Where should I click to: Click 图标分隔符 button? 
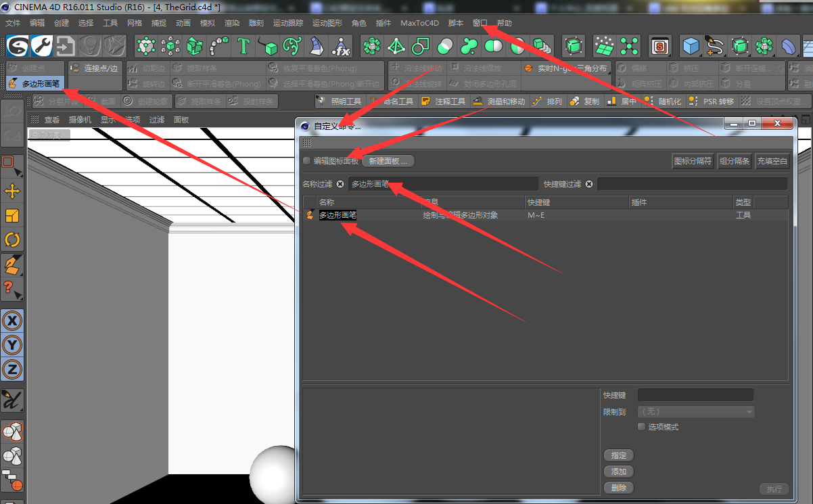(693, 161)
